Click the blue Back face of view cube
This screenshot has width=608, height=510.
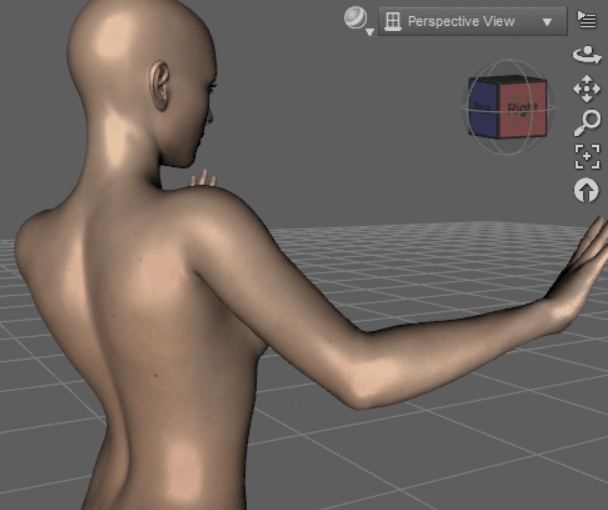tap(483, 108)
